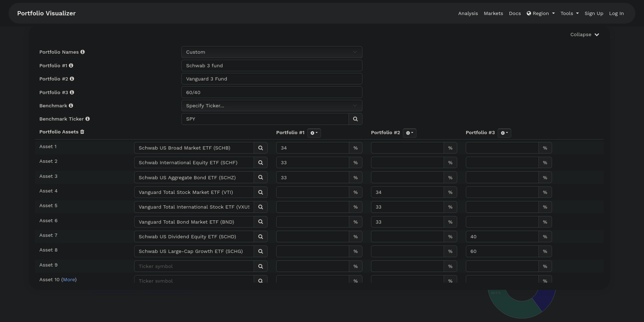Screen dimensions: 644x322
Task: Open Portfolio #2 gear settings menu
Action: point(409,133)
